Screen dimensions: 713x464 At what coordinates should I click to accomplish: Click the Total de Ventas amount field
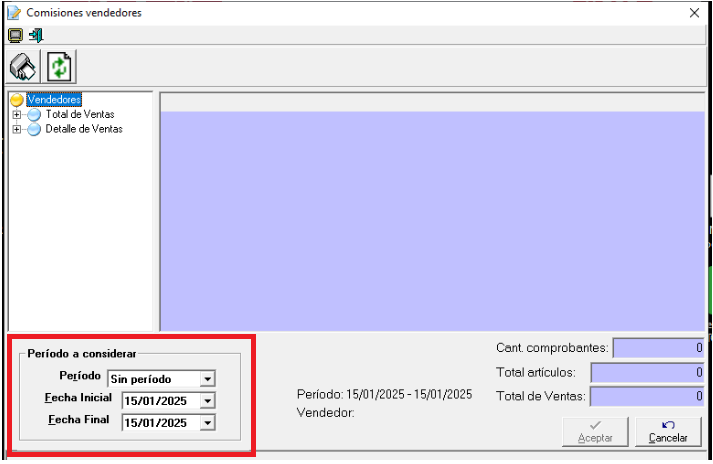point(647,397)
